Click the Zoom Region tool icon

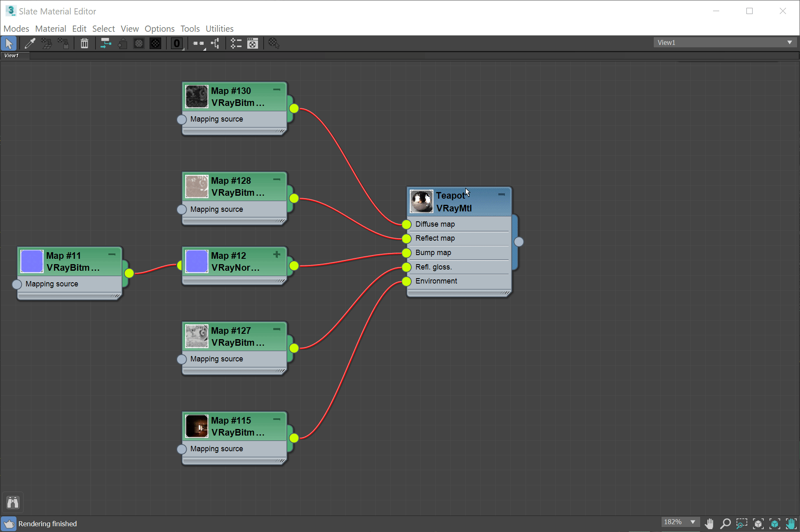click(741, 523)
